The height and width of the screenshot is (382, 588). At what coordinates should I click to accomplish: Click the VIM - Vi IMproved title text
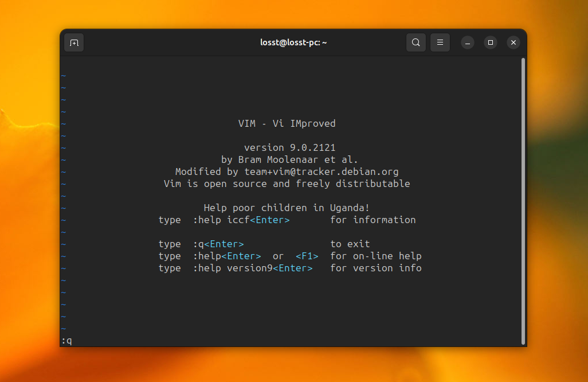pyautogui.click(x=287, y=123)
